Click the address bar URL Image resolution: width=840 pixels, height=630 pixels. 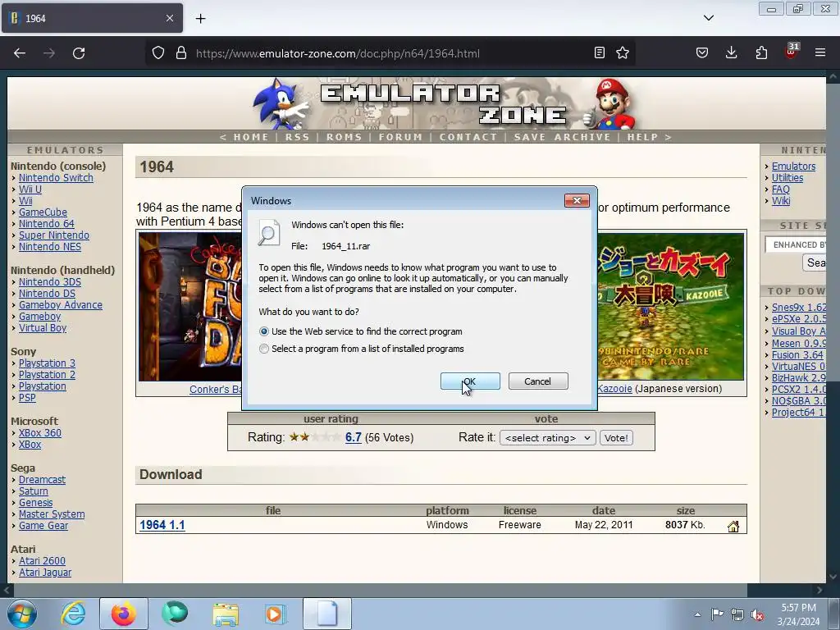pyautogui.click(x=337, y=53)
